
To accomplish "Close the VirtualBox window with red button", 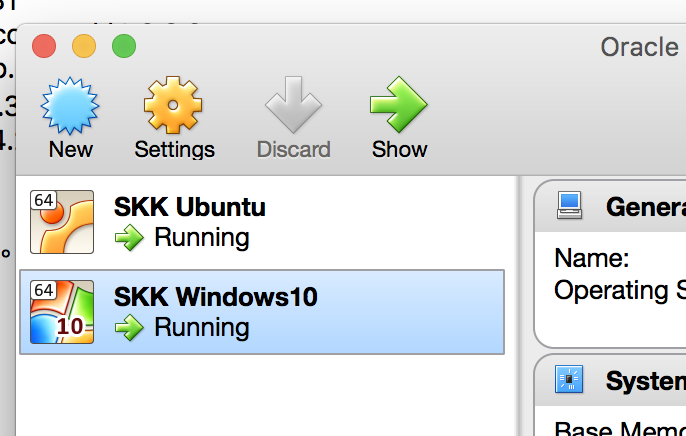I will pos(44,46).
